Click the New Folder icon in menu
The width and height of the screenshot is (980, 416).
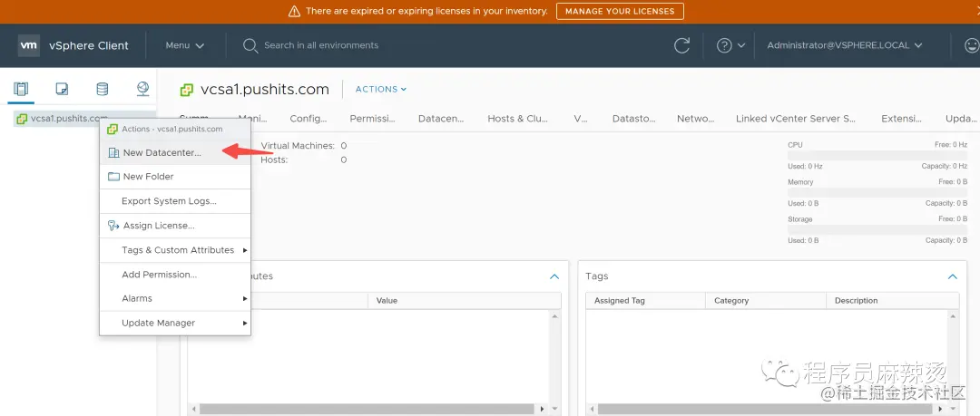[113, 176]
